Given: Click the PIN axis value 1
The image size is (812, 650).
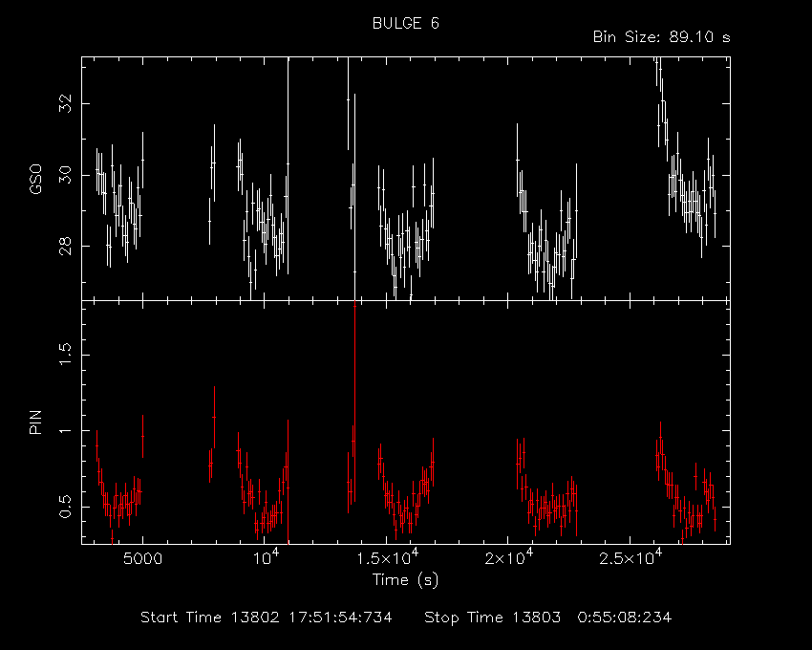Looking at the screenshot, I should click(65, 431).
